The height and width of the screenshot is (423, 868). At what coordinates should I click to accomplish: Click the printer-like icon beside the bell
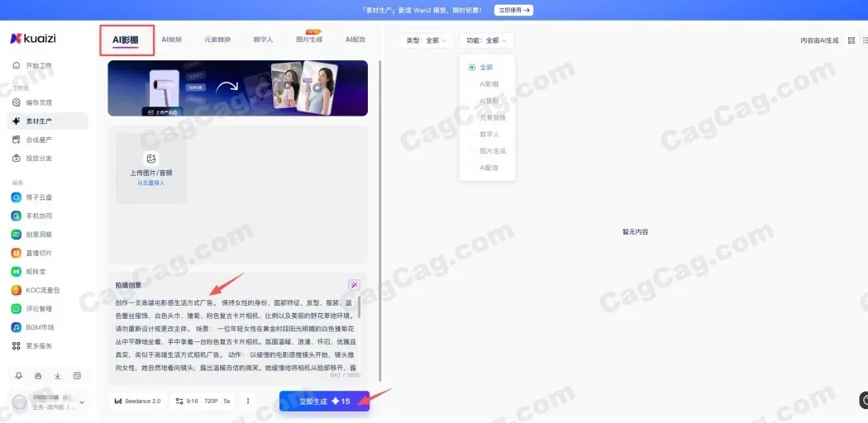pos(38,376)
